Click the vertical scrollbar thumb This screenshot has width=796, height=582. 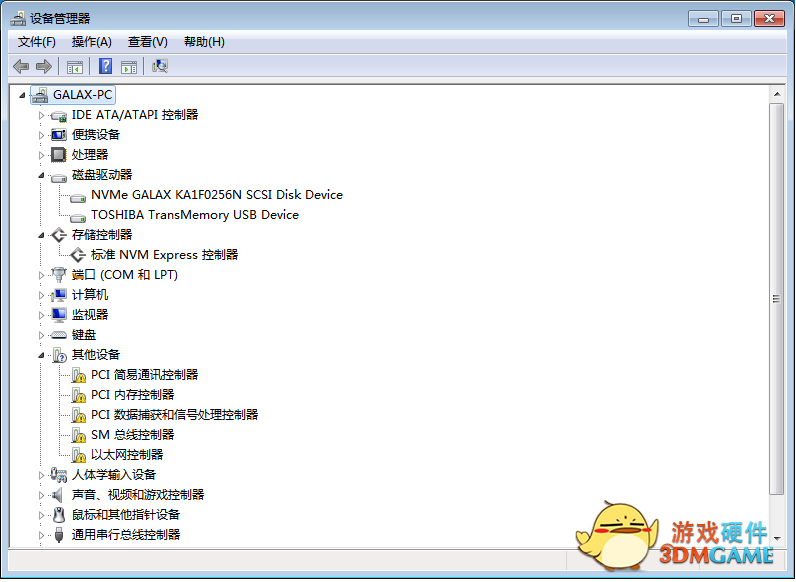pyautogui.click(x=777, y=299)
